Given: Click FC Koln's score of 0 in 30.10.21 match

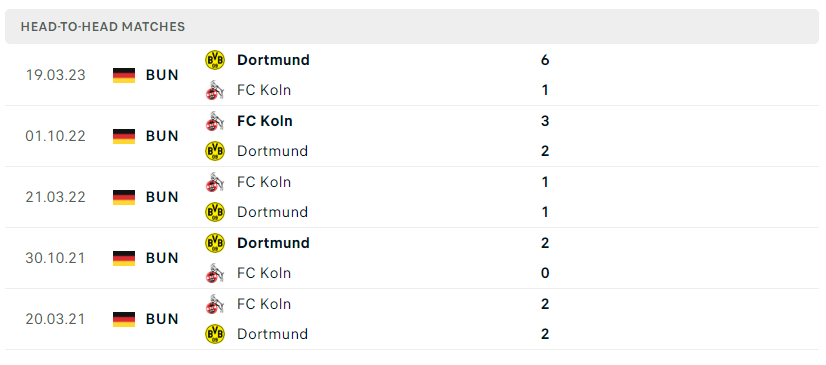Looking at the screenshot, I should (545, 273).
